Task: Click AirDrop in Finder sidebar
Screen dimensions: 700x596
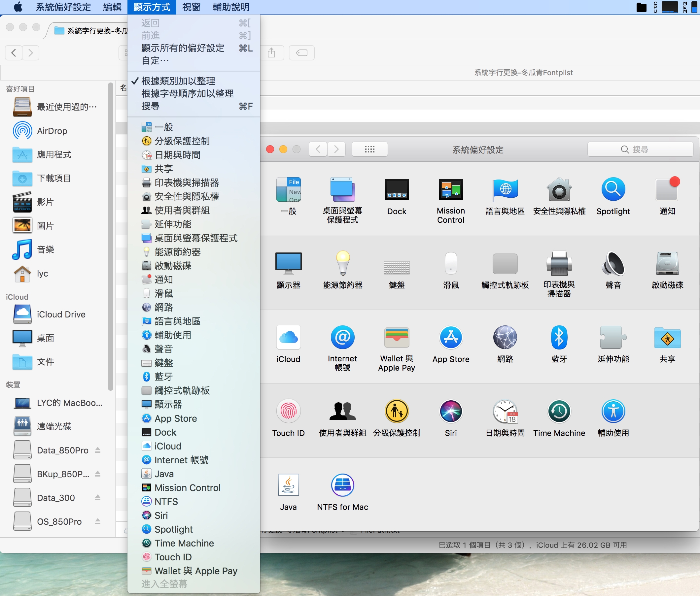Action: coord(52,131)
